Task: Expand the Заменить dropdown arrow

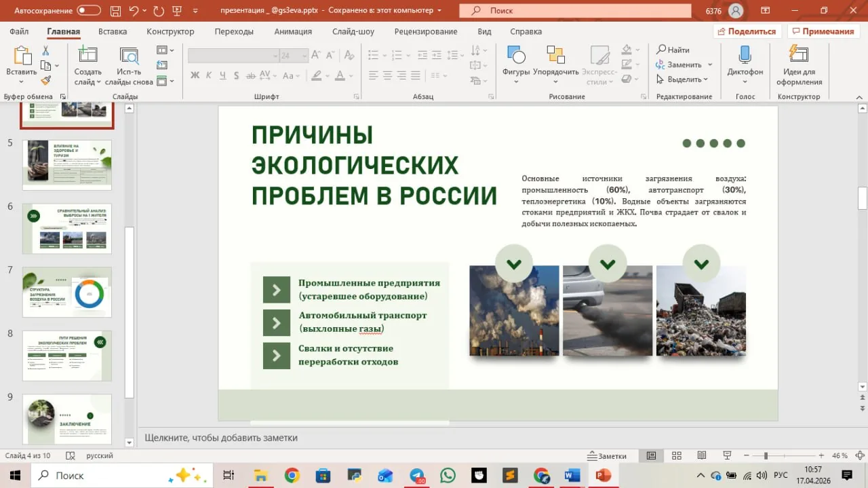Action: pos(710,64)
